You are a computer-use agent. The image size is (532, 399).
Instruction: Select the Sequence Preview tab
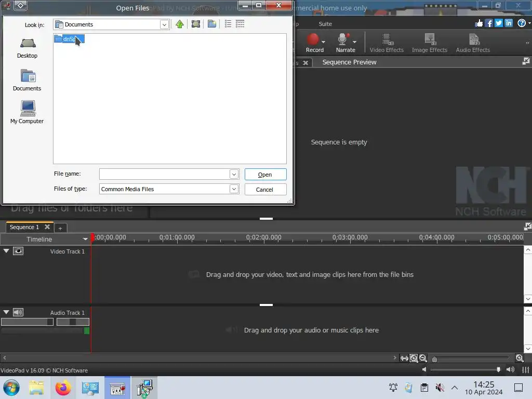click(x=349, y=62)
